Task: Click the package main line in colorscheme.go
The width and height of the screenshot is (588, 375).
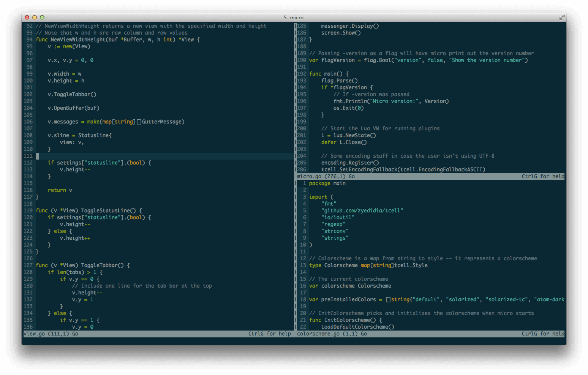Action: (327, 183)
